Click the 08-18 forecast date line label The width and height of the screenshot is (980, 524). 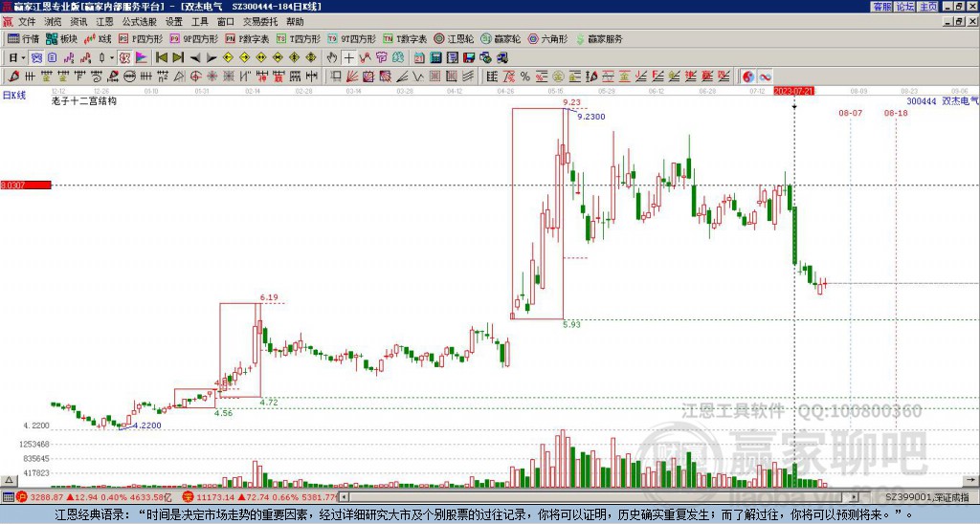(896, 113)
